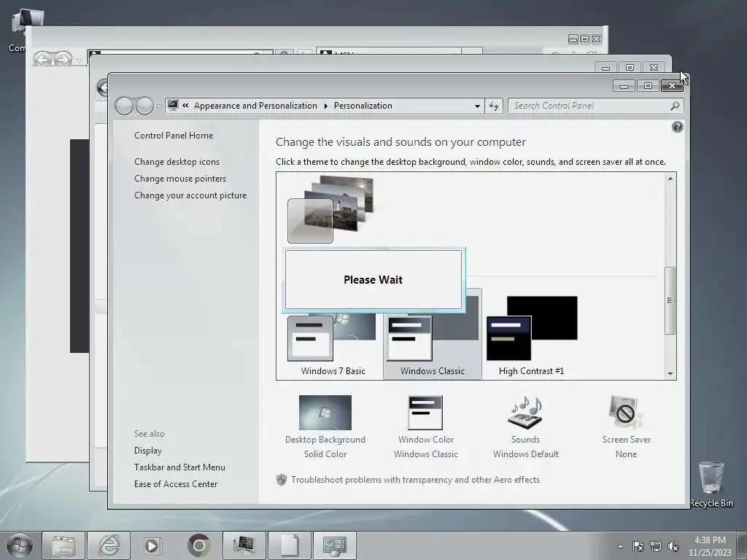Show hidden tray icons arrow
747x560 pixels.
620,546
